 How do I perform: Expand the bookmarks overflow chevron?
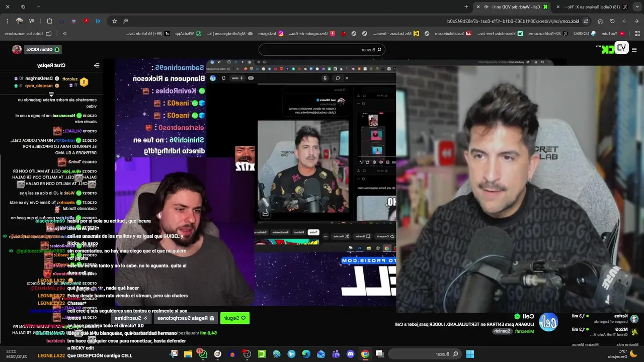coord(65,34)
